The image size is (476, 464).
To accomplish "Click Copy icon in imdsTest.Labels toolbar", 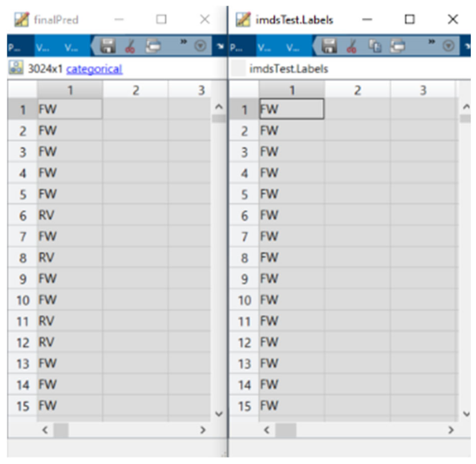I will [x=375, y=46].
